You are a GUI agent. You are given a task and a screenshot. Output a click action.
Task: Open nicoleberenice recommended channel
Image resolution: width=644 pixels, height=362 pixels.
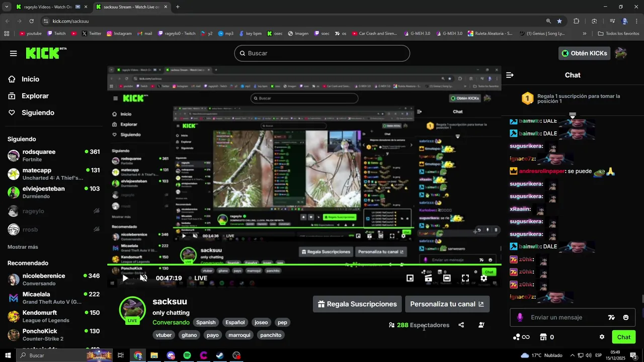pyautogui.click(x=53, y=280)
